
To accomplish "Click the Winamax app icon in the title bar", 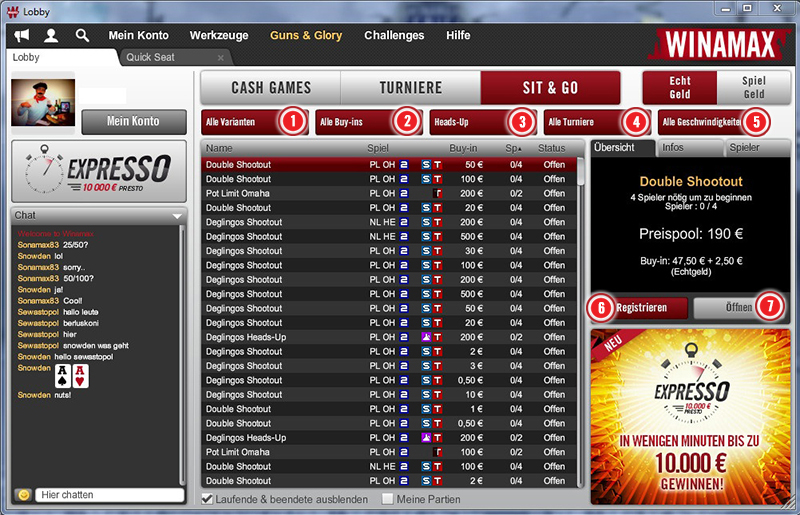I will tap(12, 11).
